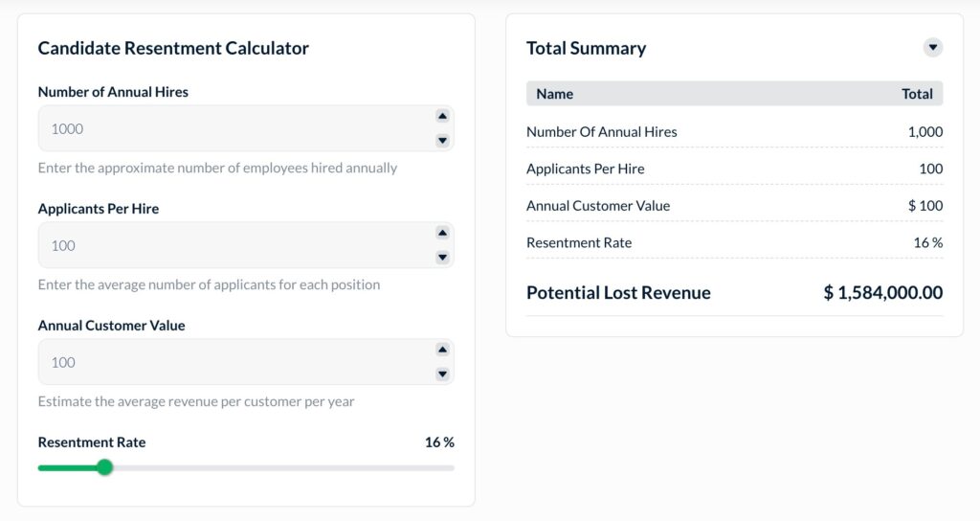Increase the Number of Annual Hires value
The image size is (980, 521).
point(442,116)
